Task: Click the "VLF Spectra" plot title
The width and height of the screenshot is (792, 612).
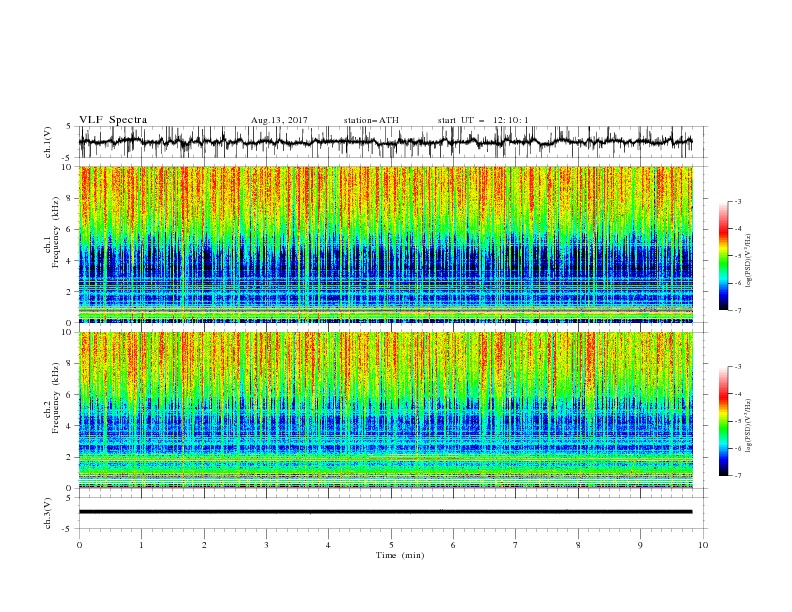Action: [x=113, y=120]
